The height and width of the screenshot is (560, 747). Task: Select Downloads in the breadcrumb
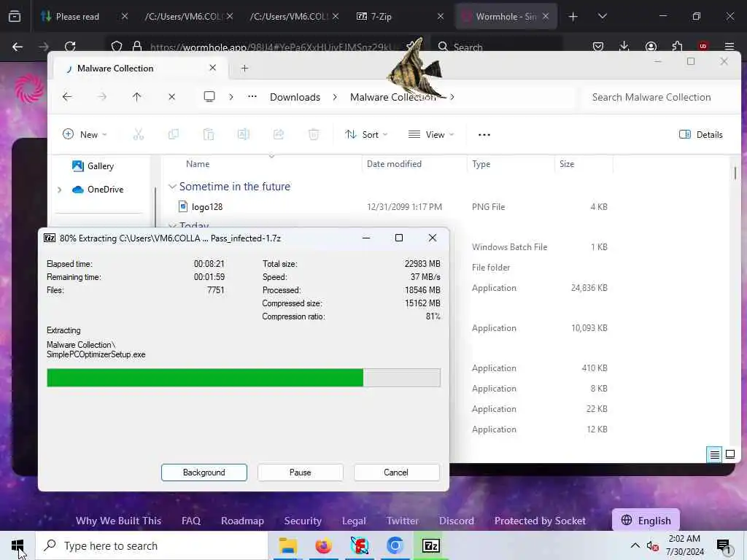point(295,97)
